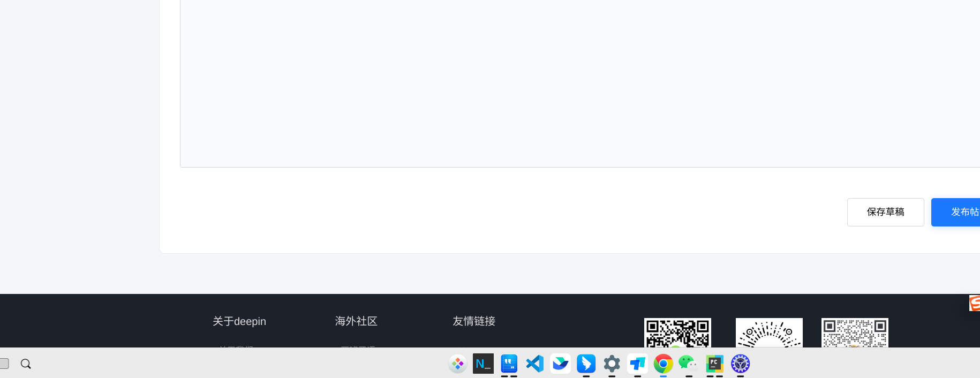Image resolution: width=980 pixels, height=378 pixels.
Task: Open the colorful launcher icon in the dock
Action: (457, 364)
